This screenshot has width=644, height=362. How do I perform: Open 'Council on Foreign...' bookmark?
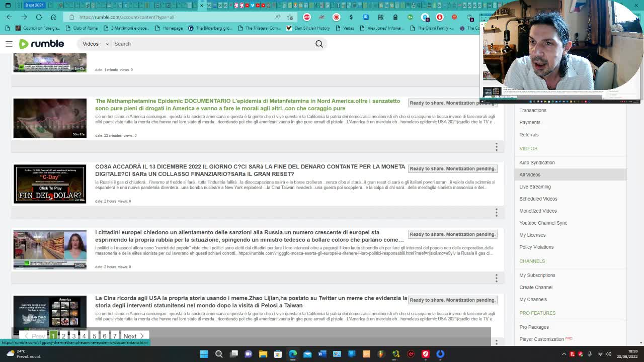(38, 28)
